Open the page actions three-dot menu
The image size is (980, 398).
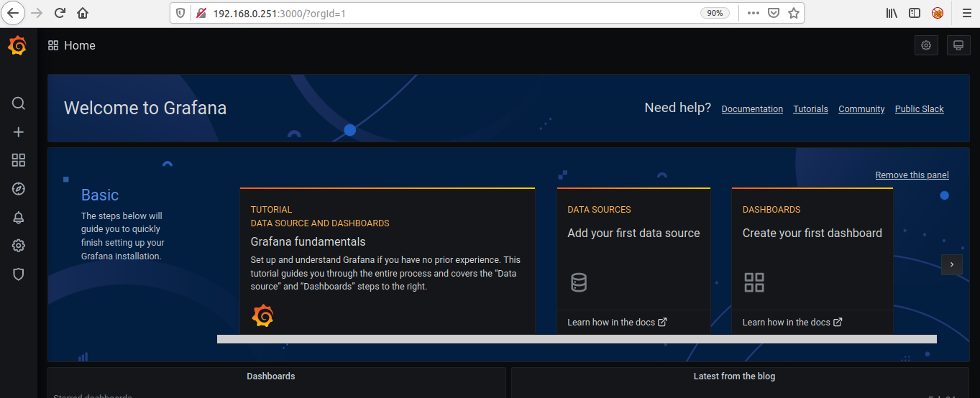click(x=753, y=13)
